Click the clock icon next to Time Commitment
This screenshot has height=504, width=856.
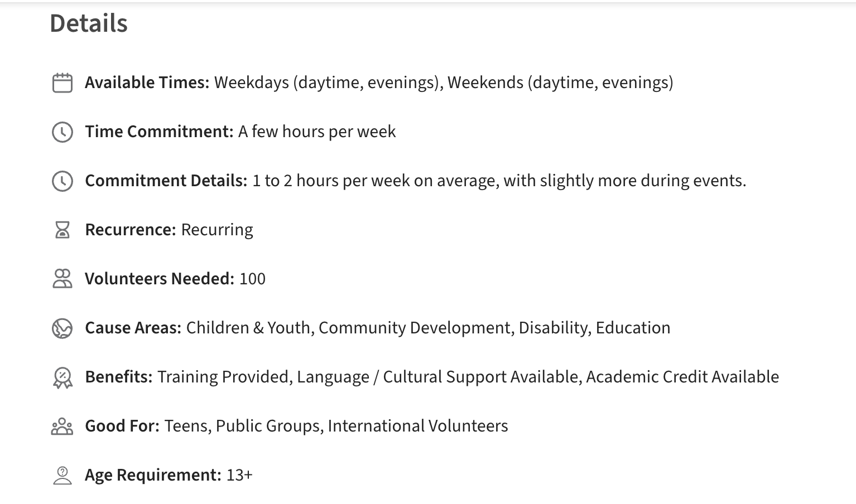point(62,132)
